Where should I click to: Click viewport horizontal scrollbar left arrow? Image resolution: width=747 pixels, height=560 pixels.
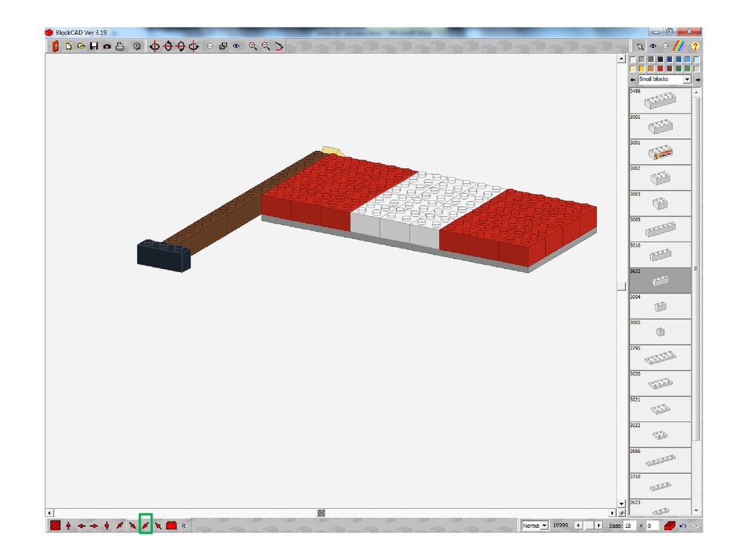click(50, 513)
